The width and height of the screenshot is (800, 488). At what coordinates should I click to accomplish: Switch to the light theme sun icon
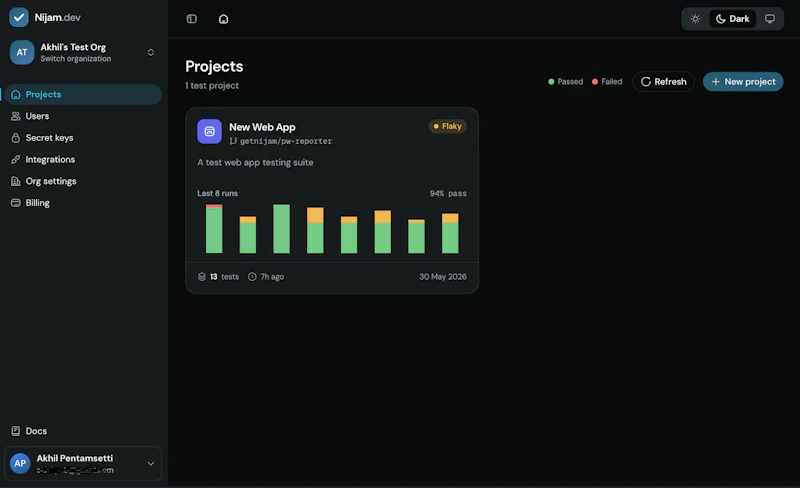695,19
